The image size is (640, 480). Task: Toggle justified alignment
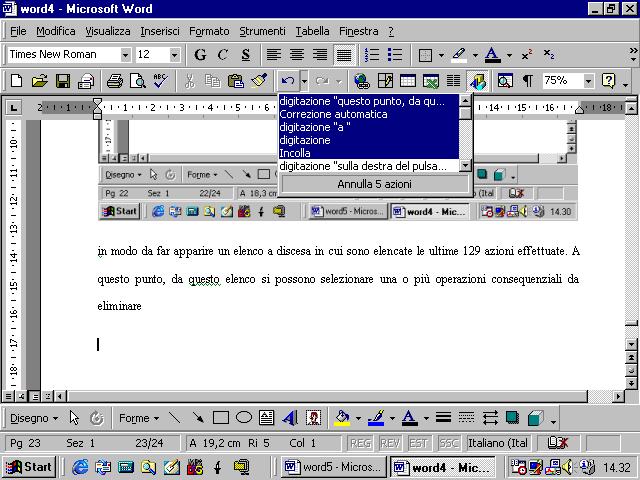[x=344, y=55]
